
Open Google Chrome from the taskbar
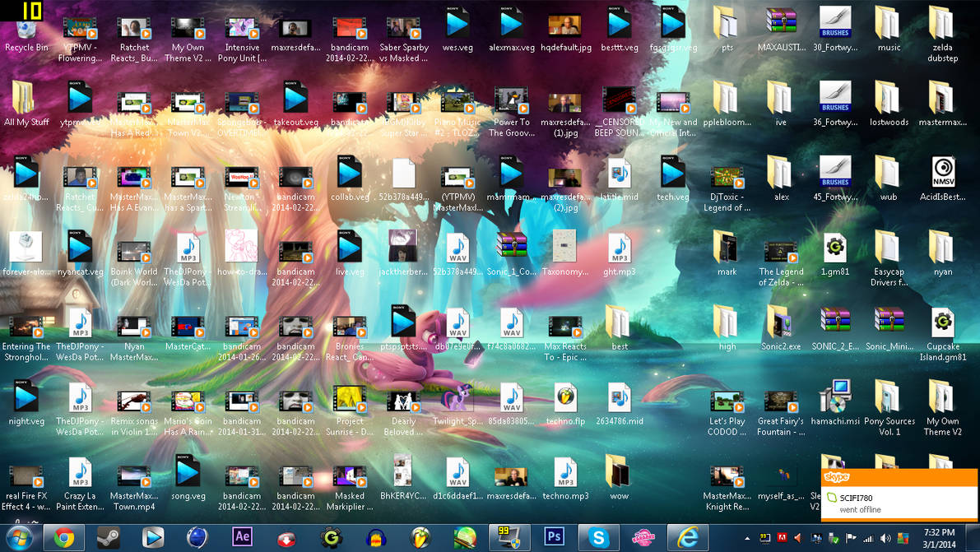pos(64,539)
